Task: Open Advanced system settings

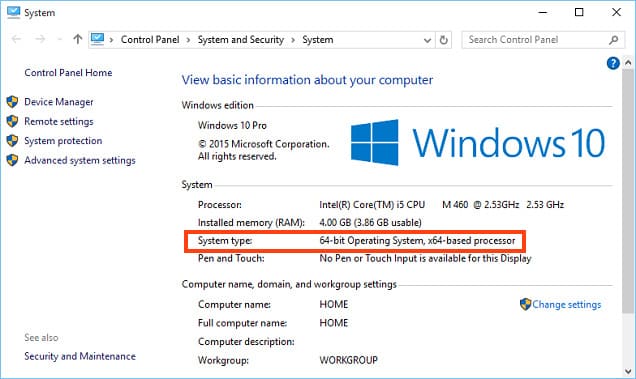Action: [80, 160]
